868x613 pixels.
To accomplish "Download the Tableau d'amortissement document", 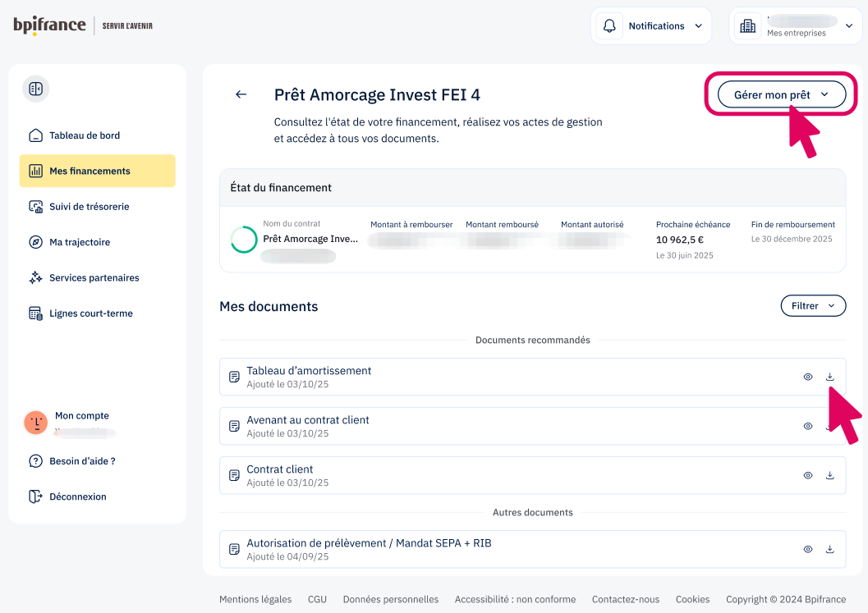I will tap(829, 377).
